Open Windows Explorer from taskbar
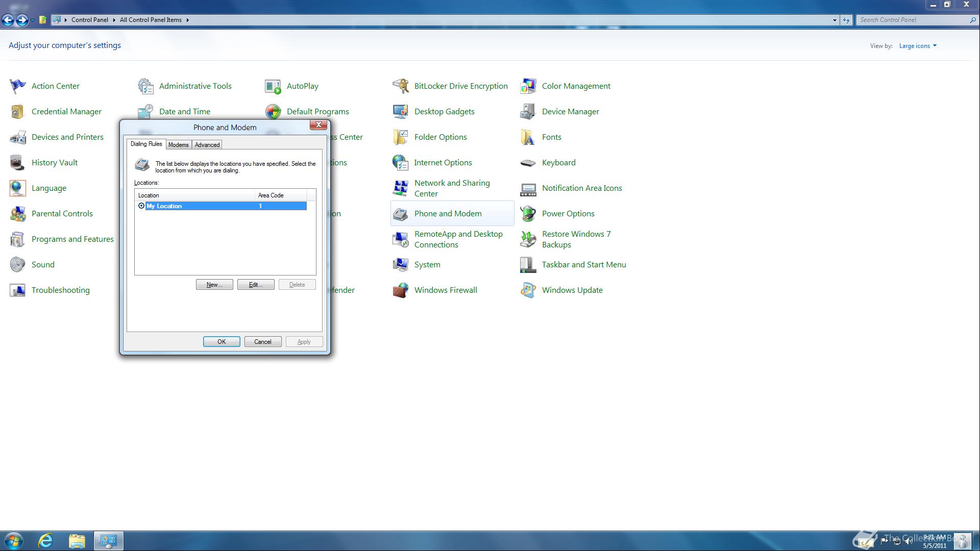Viewport: 980px width, 551px height. (x=77, y=541)
